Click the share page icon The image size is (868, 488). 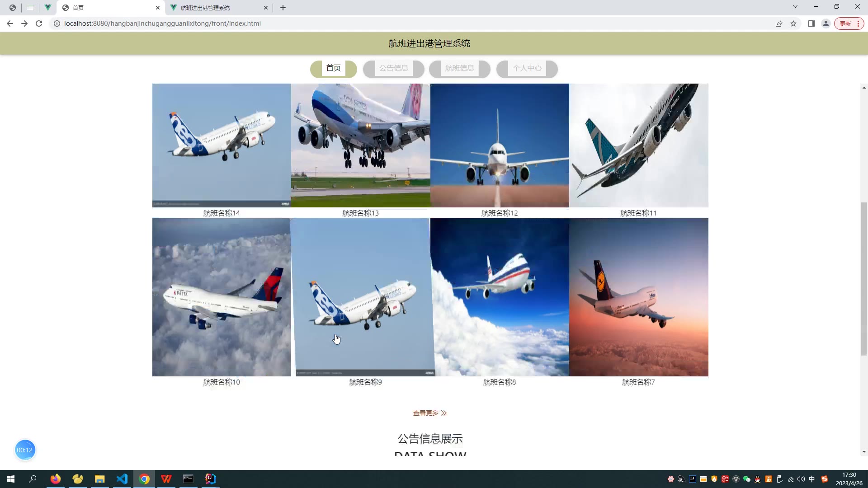pos(779,23)
